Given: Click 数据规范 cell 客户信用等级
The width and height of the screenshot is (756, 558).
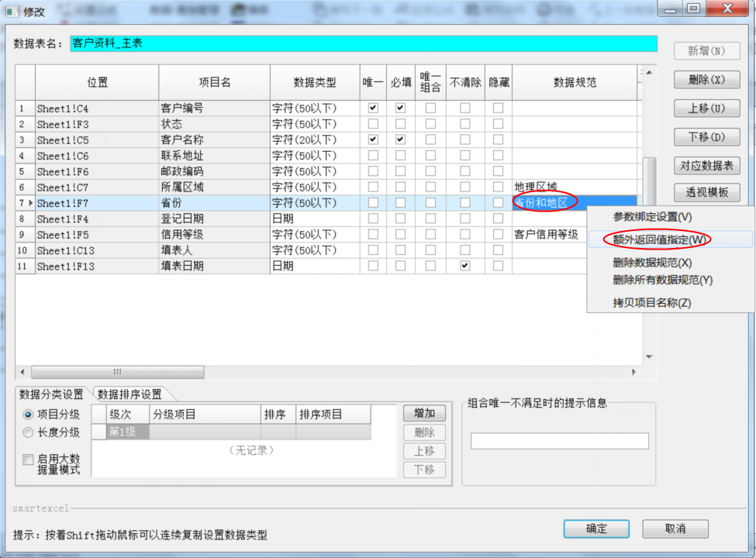Looking at the screenshot, I should pyautogui.click(x=550, y=235).
